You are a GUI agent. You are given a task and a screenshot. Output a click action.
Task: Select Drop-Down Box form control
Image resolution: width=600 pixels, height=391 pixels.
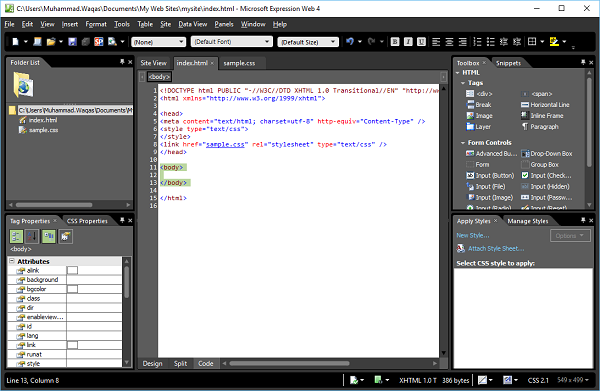point(547,154)
